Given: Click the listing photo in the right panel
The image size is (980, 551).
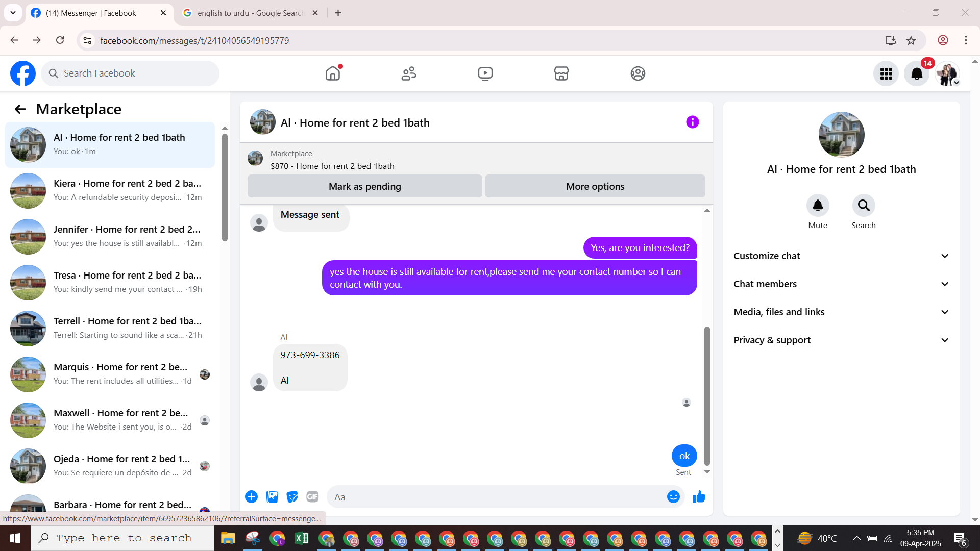Looking at the screenshot, I should (x=841, y=135).
